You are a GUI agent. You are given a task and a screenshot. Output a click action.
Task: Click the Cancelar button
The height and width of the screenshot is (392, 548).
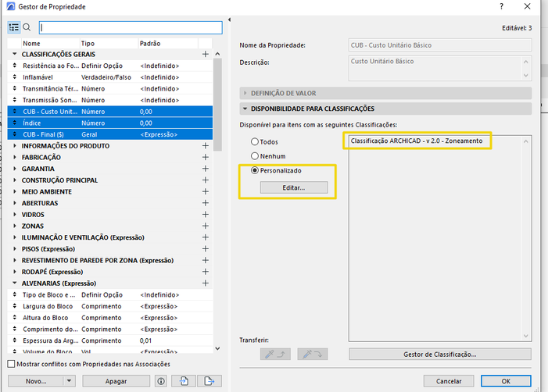point(449,381)
